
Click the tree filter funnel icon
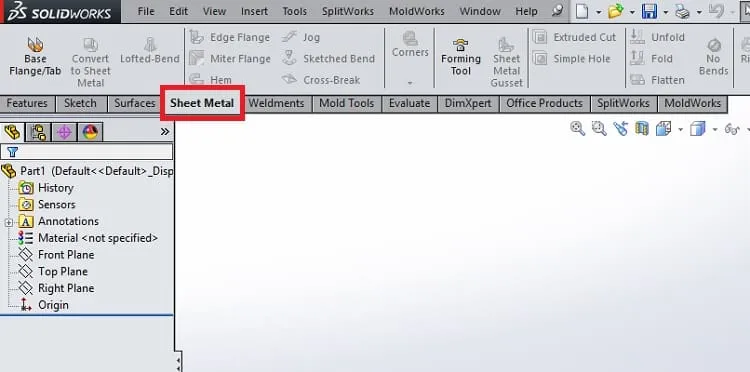click(12, 152)
